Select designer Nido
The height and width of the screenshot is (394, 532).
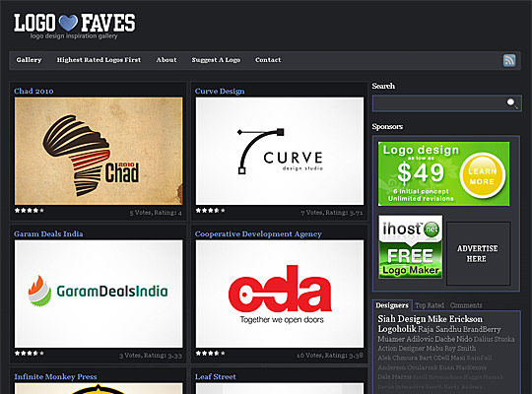tap(464, 339)
